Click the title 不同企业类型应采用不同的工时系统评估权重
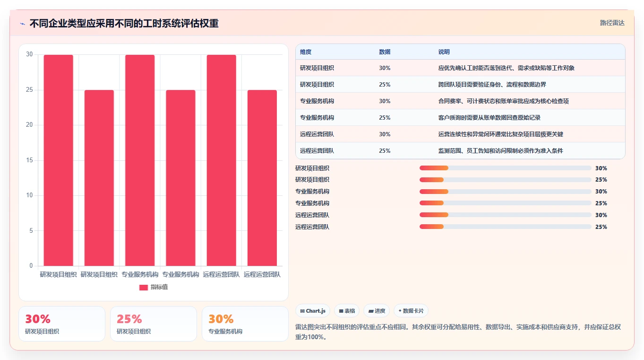 point(124,24)
